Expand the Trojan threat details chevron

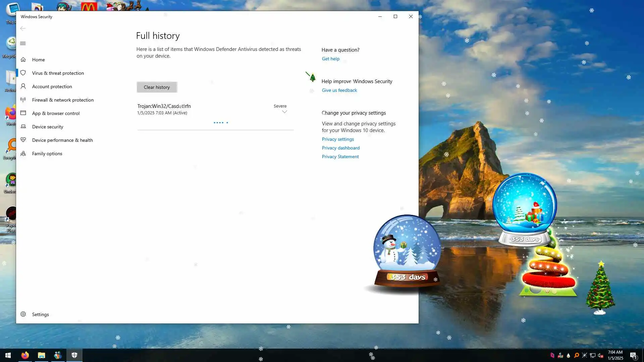(284, 112)
